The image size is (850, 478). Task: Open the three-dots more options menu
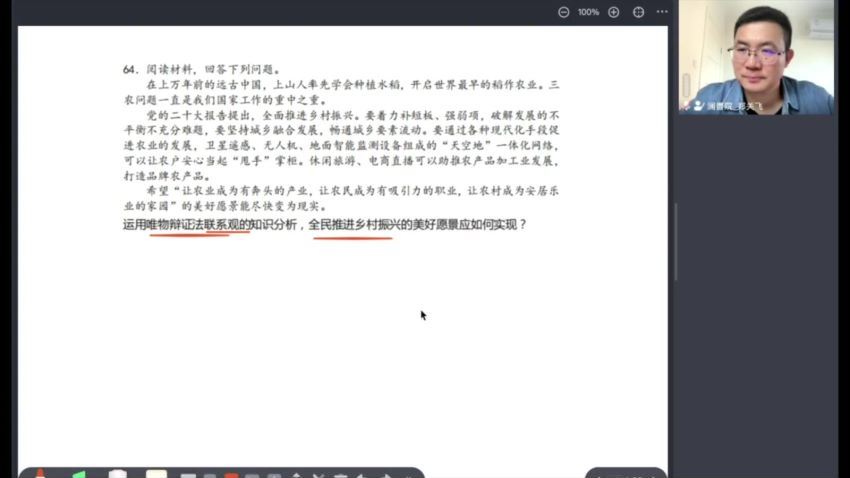(662, 11)
